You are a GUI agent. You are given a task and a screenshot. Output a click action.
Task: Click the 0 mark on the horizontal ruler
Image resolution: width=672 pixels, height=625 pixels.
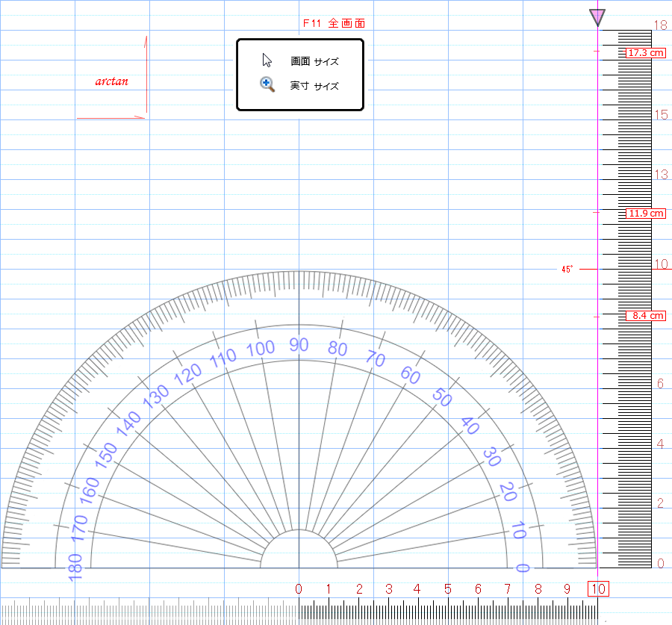click(x=299, y=589)
